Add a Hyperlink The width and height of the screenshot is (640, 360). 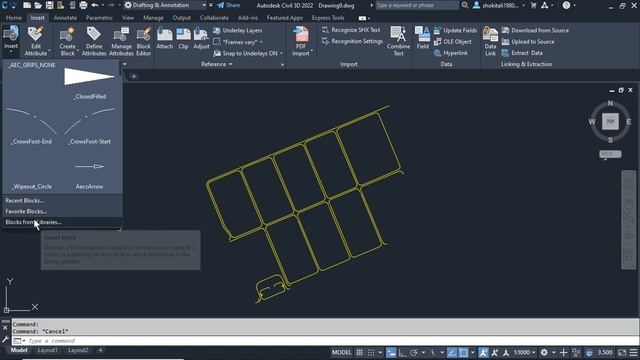pos(451,53)
